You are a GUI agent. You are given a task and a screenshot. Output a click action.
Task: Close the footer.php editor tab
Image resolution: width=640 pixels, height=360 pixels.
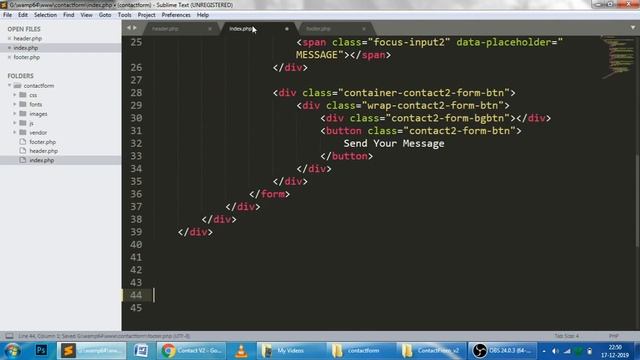coord(364,29)
